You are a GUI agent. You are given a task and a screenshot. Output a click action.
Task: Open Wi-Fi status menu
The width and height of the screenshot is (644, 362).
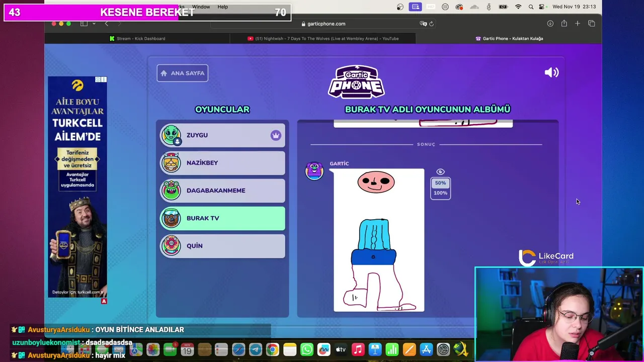click(518, 7)
